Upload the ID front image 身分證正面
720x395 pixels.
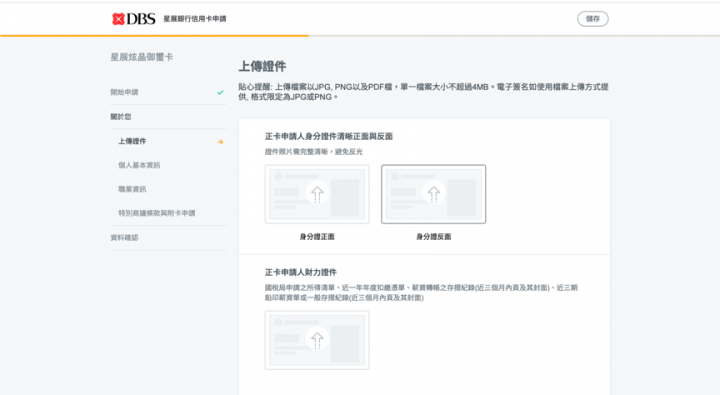(x=317, y=194)
